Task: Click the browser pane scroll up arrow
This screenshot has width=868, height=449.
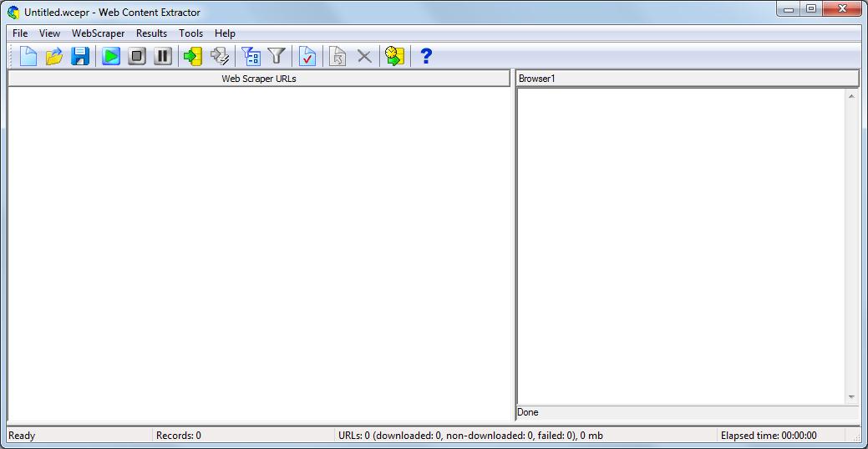Action: tap(852, 96)
